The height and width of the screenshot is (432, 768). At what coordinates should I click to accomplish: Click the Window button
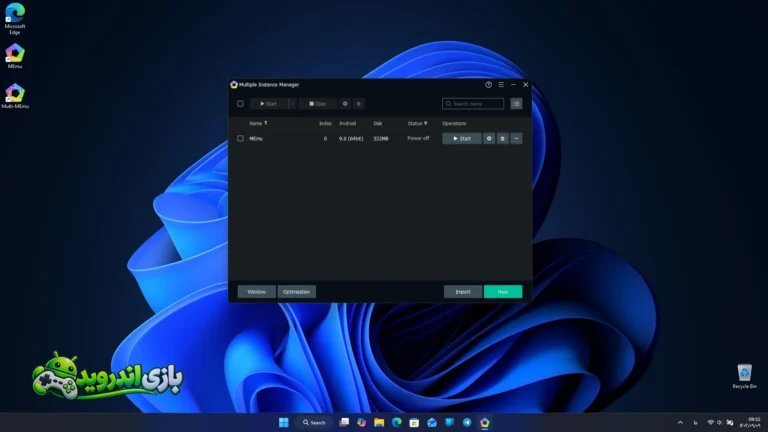pyautogui.click(x=256, y=292)
